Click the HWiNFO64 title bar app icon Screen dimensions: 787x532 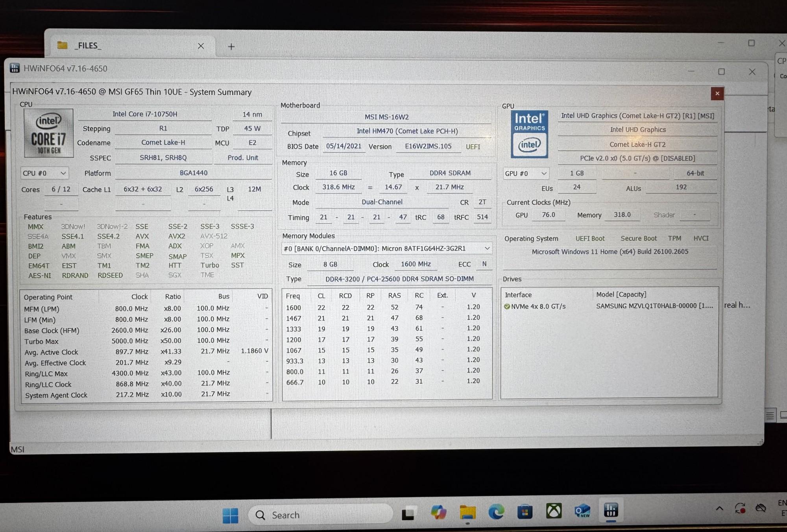[x=15, y=68]
